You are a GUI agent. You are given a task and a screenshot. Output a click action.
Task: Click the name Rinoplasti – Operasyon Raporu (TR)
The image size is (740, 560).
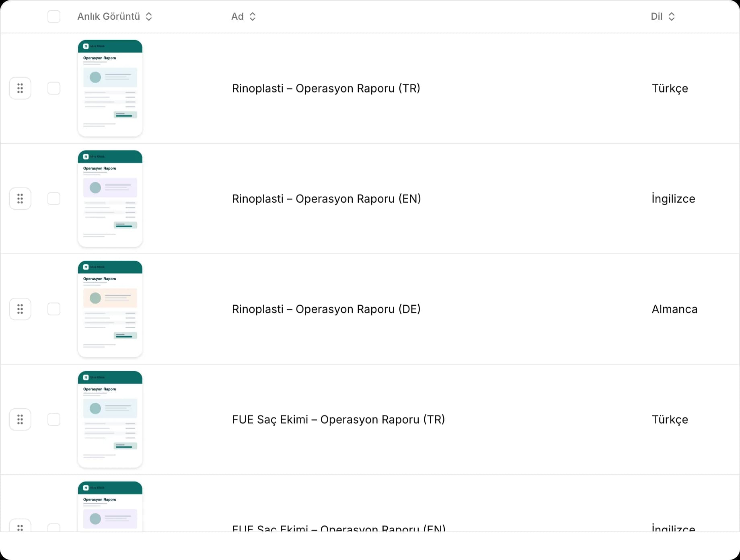tap(326, 89)
